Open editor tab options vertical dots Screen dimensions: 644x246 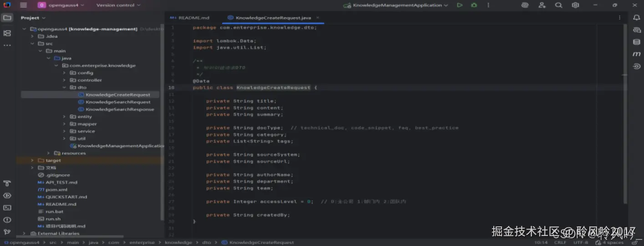point(619,18)
